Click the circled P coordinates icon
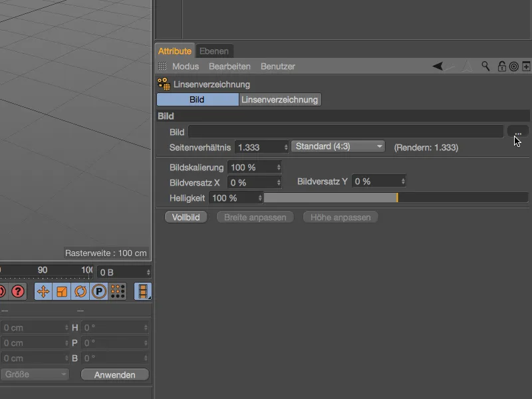This screenshot has width=532, height=399. click(x=99, y=291)
